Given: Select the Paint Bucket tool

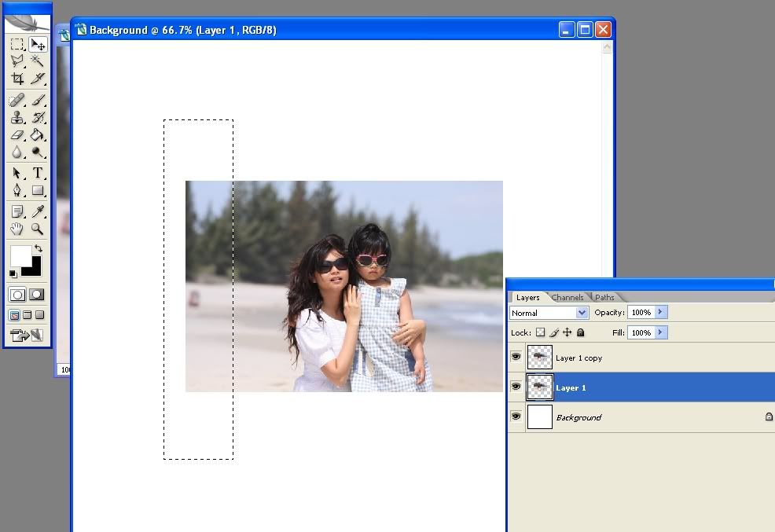Looking at the screenshot, I should click(37, 135).
